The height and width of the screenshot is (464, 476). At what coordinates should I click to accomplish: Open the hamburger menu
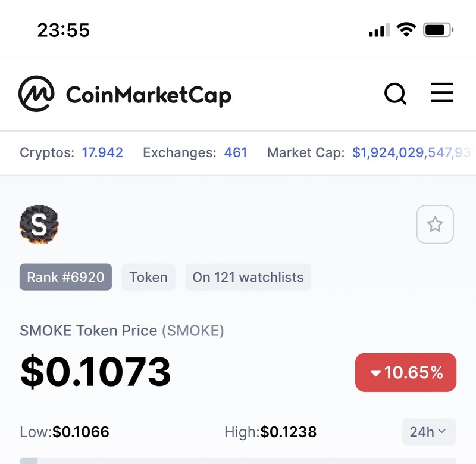(x=441, y=93)
